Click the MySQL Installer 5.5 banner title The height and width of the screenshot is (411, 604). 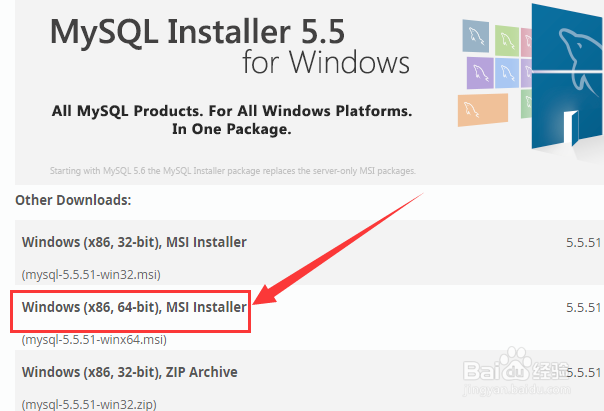coord(197,32)
